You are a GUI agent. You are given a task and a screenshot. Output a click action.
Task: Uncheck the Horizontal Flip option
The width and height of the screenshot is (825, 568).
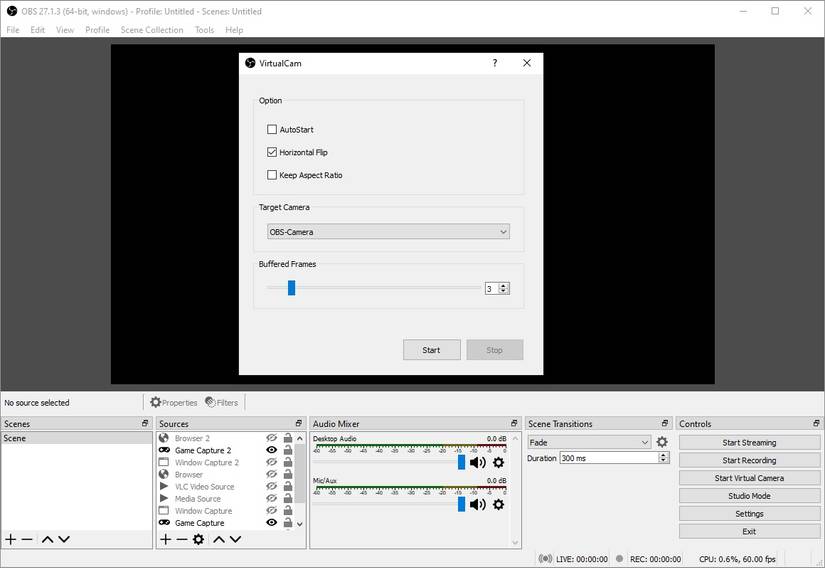click(272, 152)
